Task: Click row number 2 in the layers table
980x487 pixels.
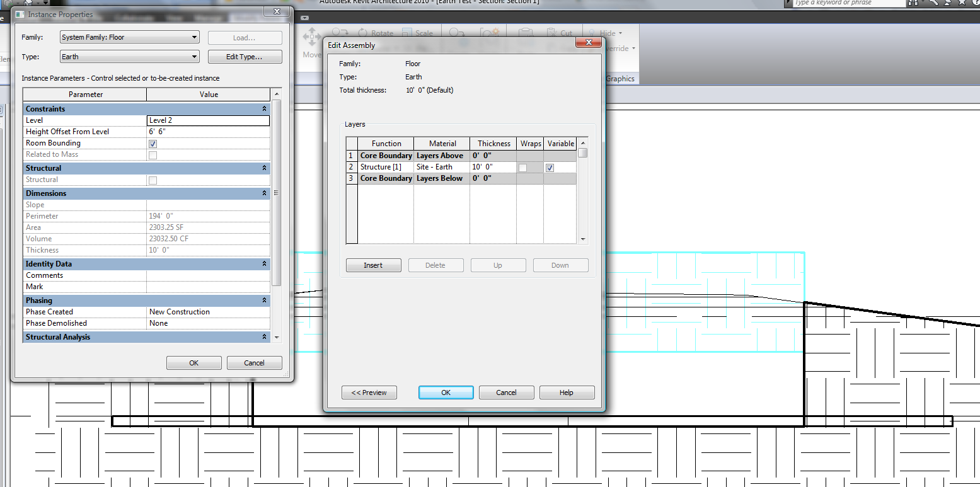Action: (x=352, y=167)
